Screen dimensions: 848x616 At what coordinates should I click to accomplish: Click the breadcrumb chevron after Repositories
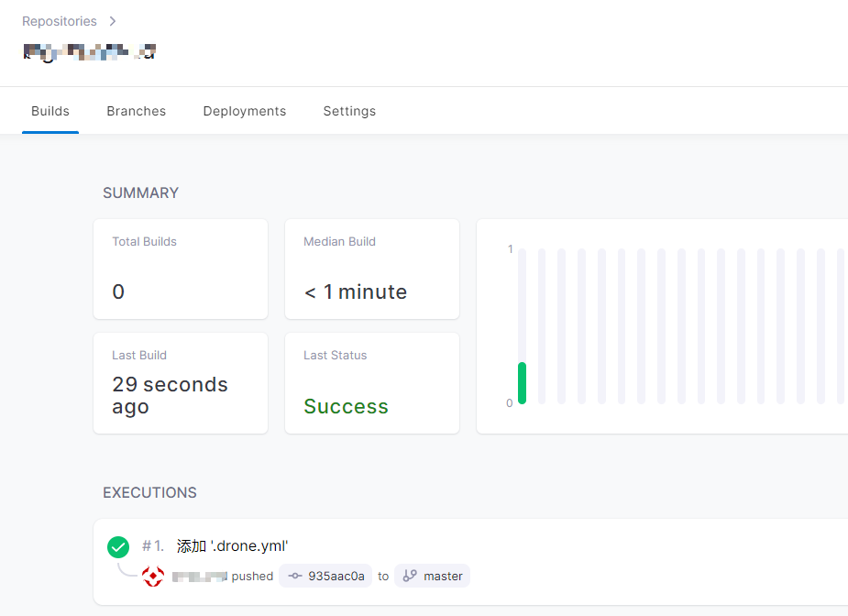tap(113, 21)
